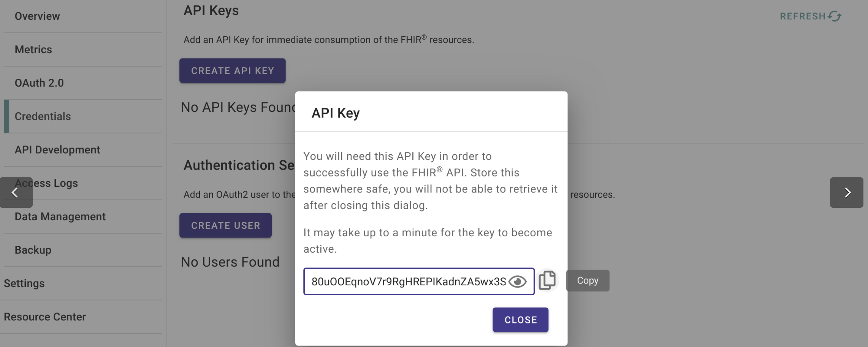Open the Metrics sidebar item
868x347 pixels.
[33, 49]
